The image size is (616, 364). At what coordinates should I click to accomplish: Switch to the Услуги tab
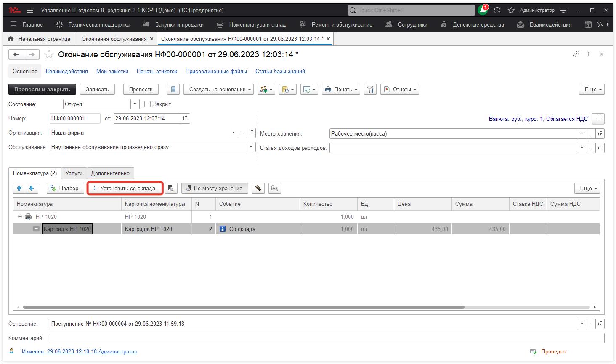click(x=74, y=173)
